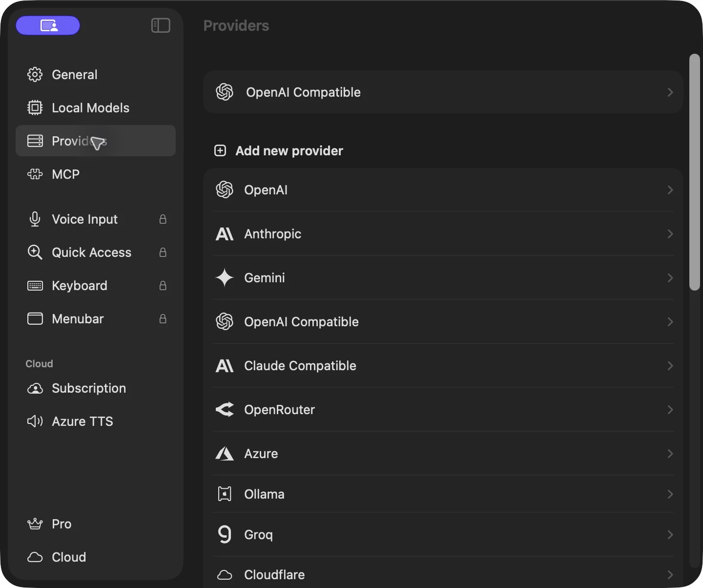Open Voice Input settings
The height and width of the screenshot is (588, 703).
96,219
